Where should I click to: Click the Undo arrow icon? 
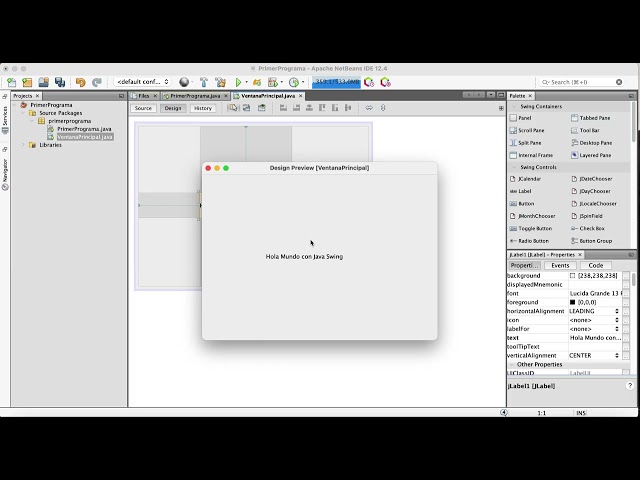[x=80, y=82]
